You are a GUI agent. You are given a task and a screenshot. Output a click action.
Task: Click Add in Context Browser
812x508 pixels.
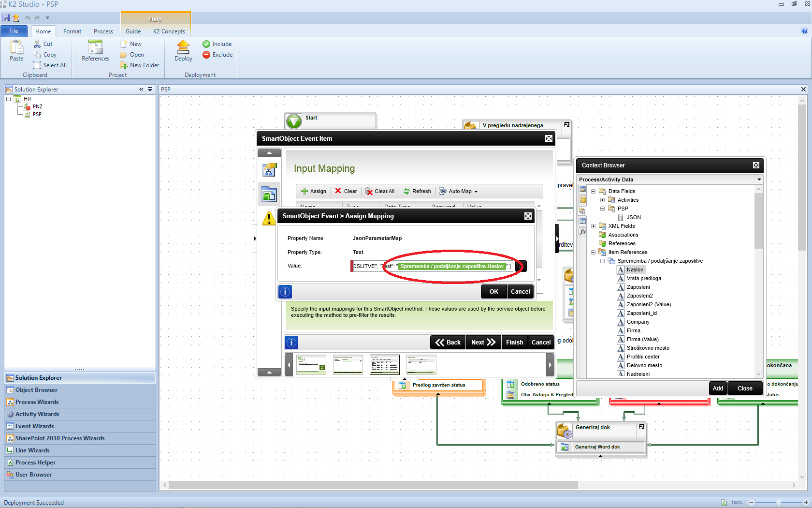pyautogui.click(x=718, y=388)
